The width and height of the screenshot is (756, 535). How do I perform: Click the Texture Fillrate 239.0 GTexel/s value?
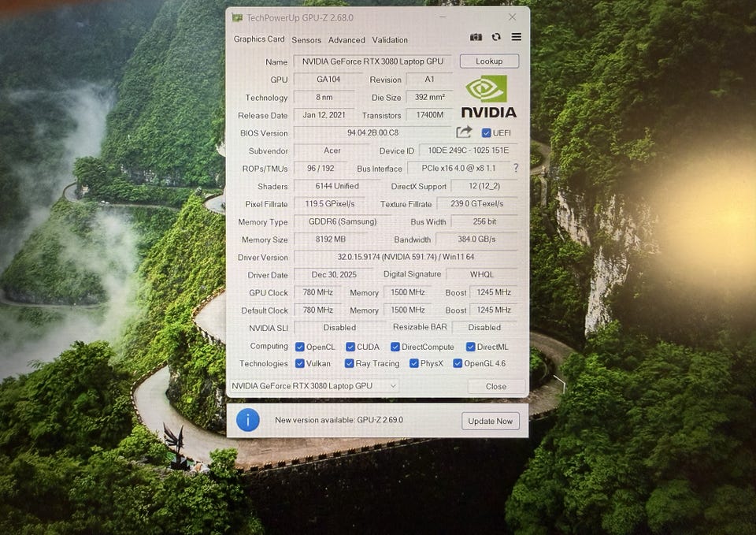477,203
